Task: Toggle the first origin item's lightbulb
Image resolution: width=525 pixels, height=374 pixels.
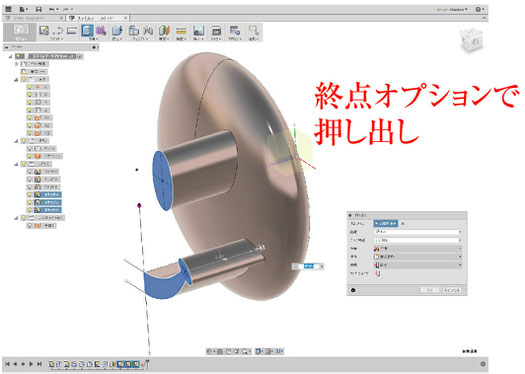Action: pos(29,87)
